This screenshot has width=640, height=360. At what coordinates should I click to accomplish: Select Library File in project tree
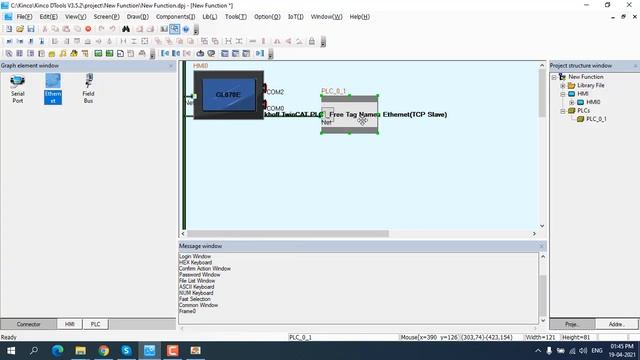pyautogui.click(x=591, y=86)
